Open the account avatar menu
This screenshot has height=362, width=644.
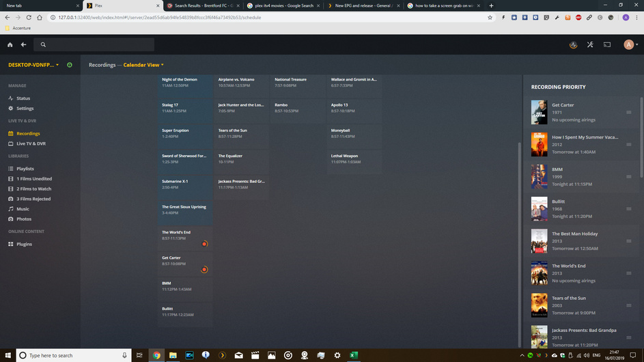tap(630, 44)
